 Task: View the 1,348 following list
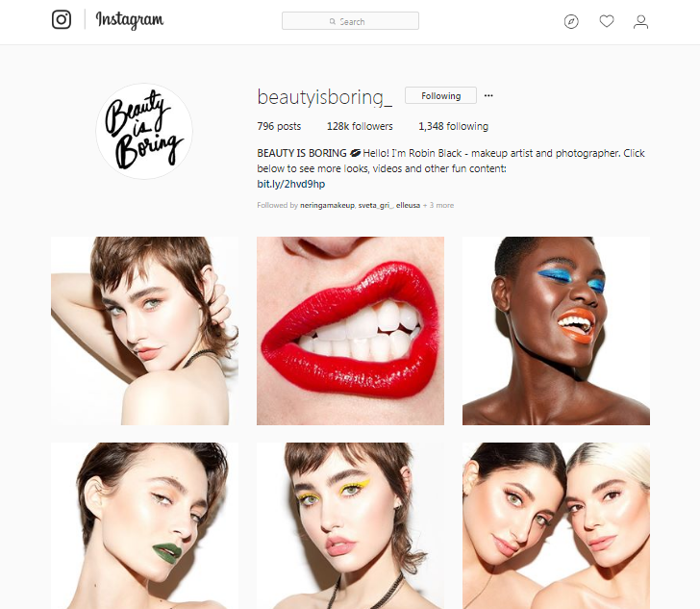[x=453, y=126]
